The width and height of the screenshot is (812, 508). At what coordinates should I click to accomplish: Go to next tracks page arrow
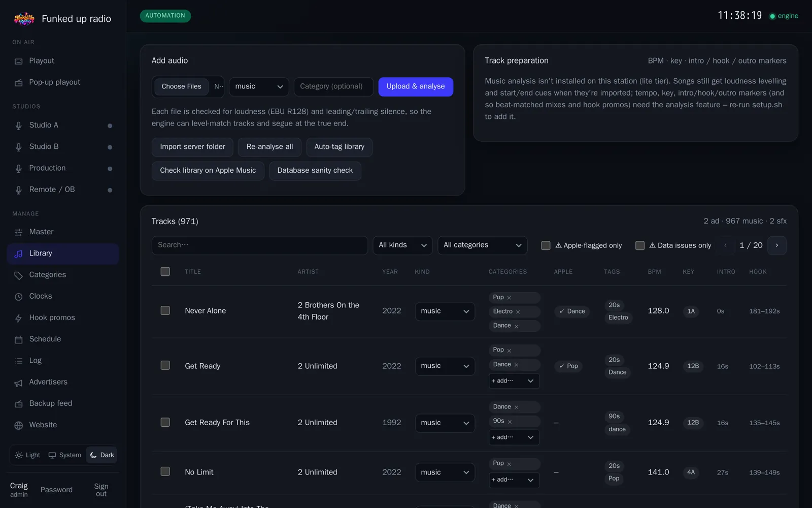(776, 245)
